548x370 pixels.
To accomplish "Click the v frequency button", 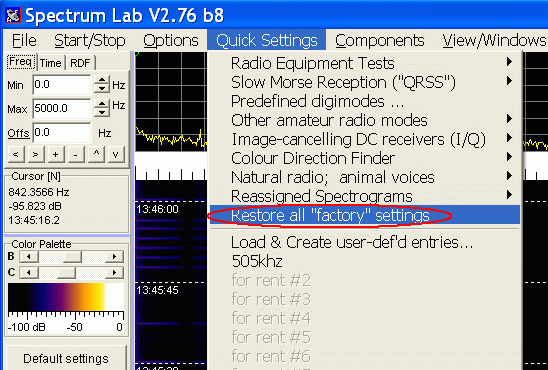I will pos(116,154).
